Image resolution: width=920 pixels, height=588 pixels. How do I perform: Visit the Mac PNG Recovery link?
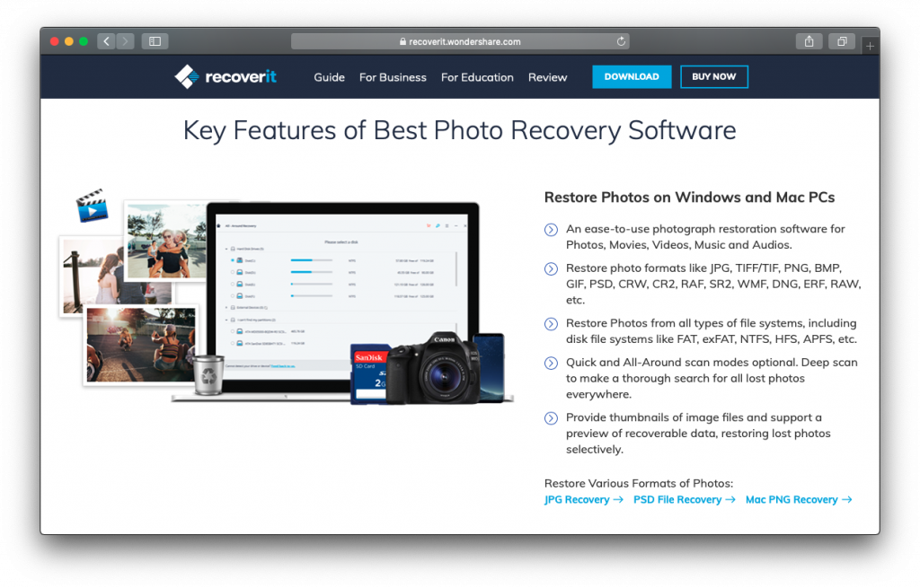792,499
